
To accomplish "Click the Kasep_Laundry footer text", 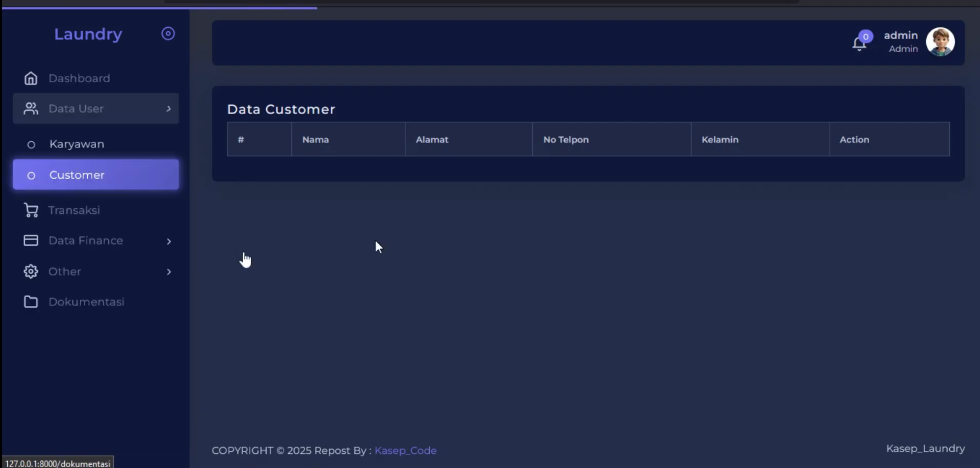I will (x=925, y=449).
